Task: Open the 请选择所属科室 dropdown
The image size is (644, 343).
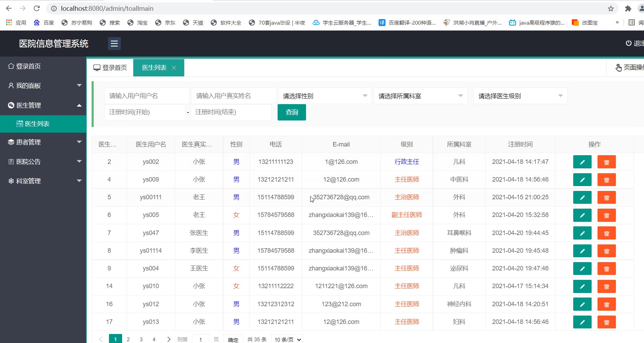Action: click(x=420, y=96)
